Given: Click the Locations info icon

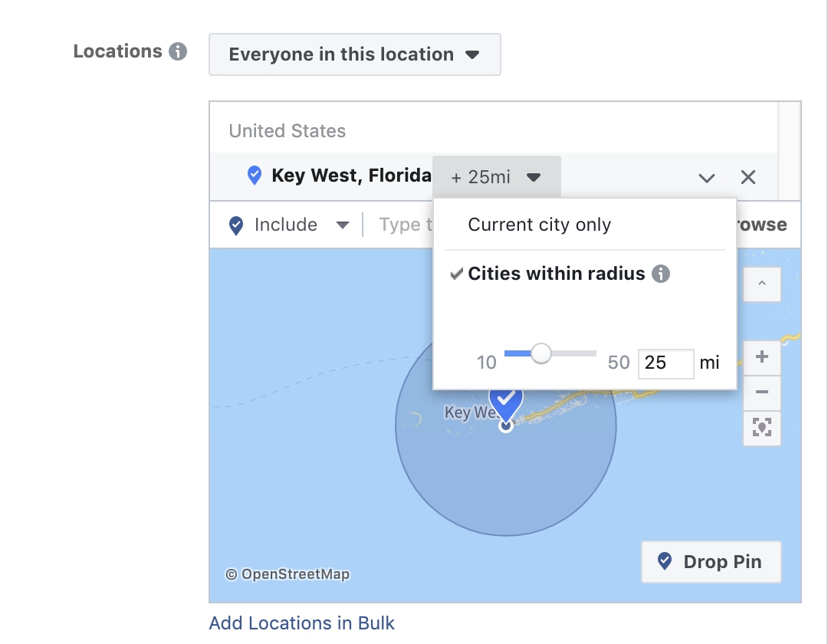Looking at the screenshot, I should click(x=178, y=52).
